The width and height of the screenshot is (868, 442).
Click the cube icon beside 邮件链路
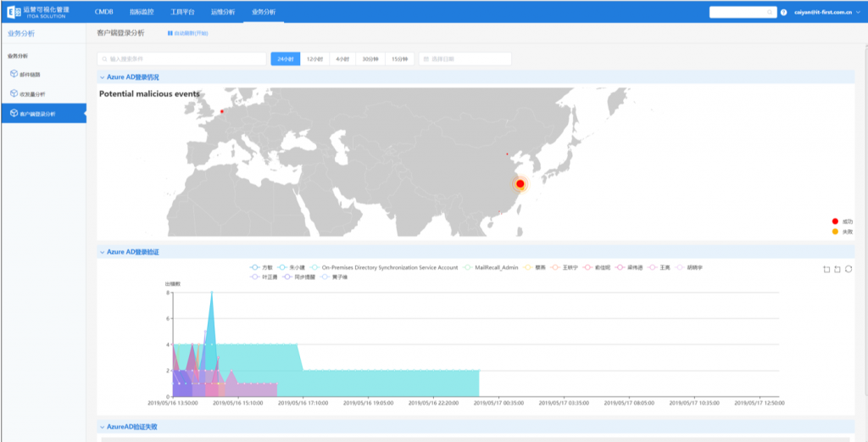tap(14, 74)
